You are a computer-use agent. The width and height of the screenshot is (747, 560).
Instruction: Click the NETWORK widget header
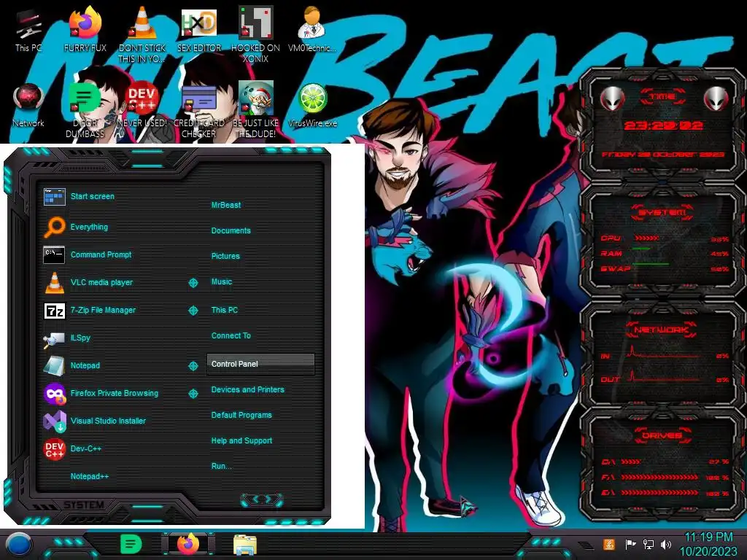(662, 330)
